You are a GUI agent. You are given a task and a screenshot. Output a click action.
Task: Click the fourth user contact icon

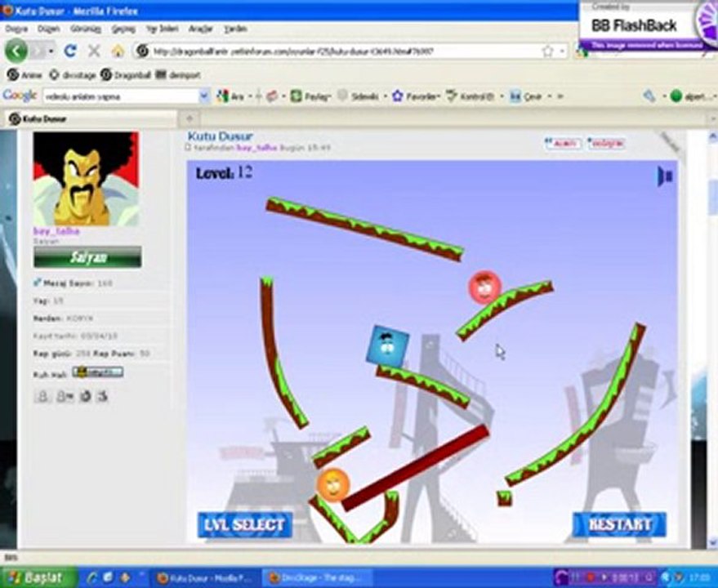[103, 395]
